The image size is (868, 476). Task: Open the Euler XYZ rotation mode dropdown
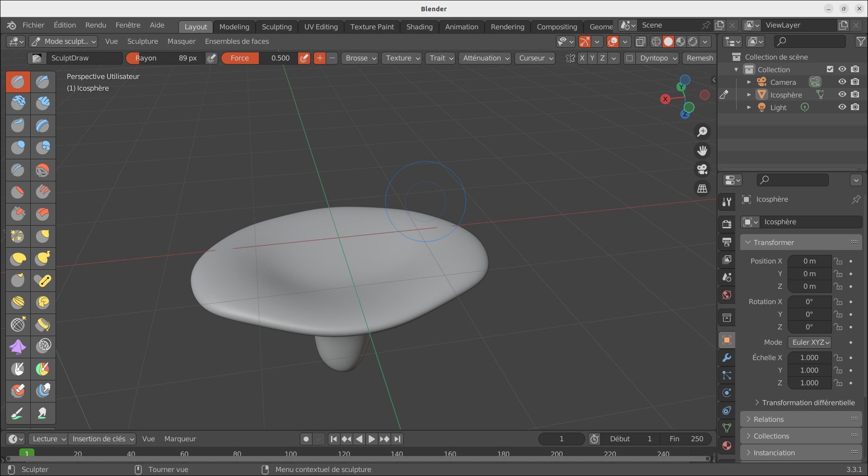click(810, 342)
